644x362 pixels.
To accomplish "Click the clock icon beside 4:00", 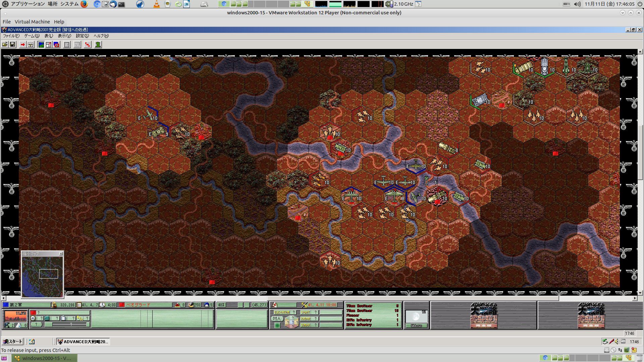I will (102, 305).
